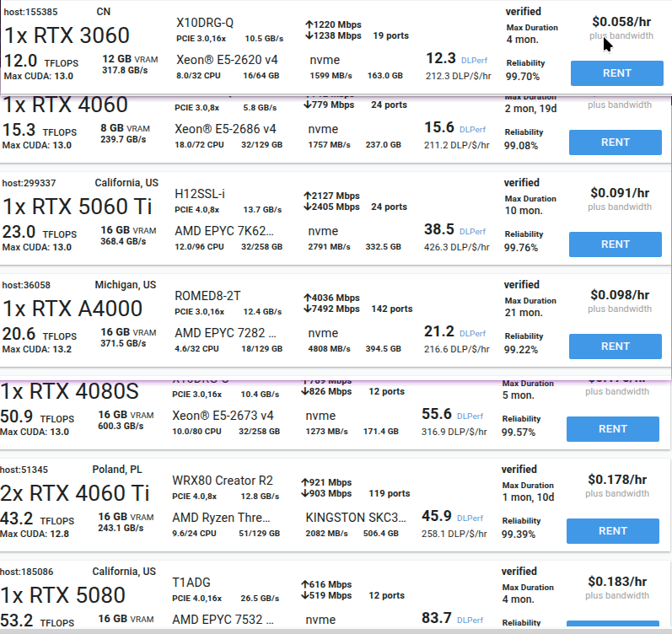Screen dimensions: 672x634
Task: Select the 1x RTX 5060 Ti title
Action: tap(77, 207)
